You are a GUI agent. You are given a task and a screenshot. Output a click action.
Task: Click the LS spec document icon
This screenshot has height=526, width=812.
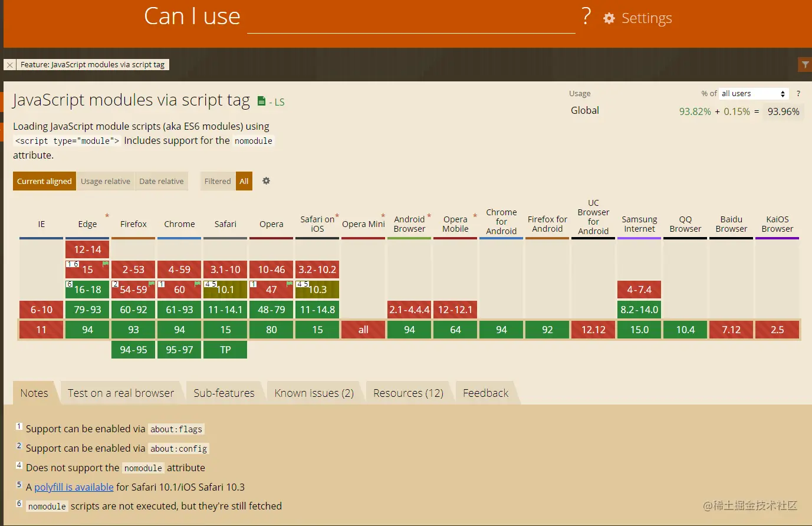(261, 101)
